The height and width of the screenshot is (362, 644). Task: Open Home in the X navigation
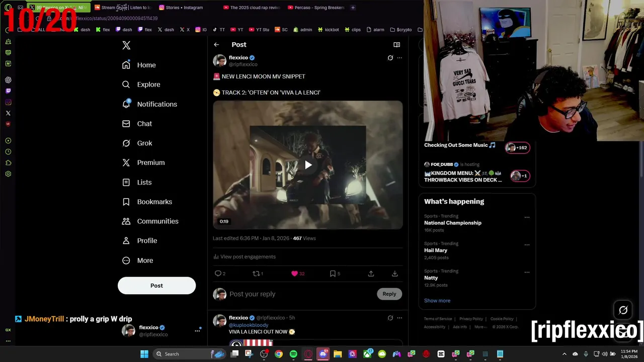pyautogui.click(x=139, y=65)
